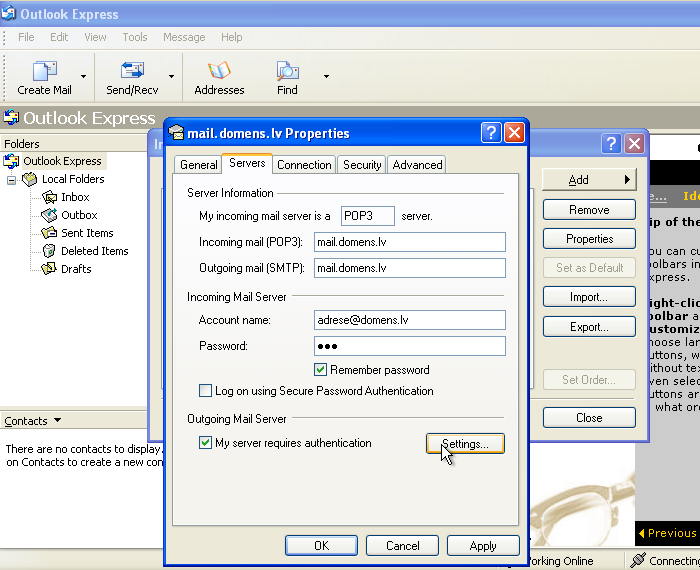Image resolution: width=700 pixels, height=570 pixels.
Task: Click the Find toolbar icon
Action: coord(287,71)
